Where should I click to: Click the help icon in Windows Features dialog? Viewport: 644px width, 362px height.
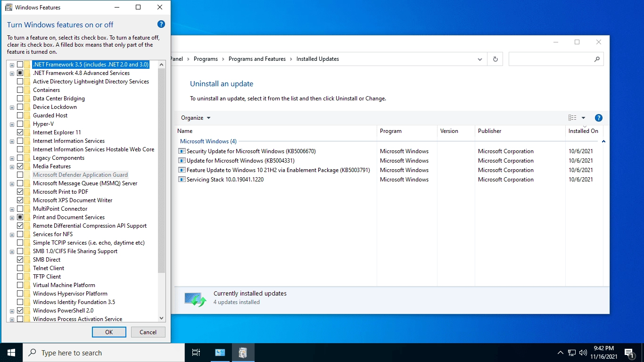(x=161, y=25)
